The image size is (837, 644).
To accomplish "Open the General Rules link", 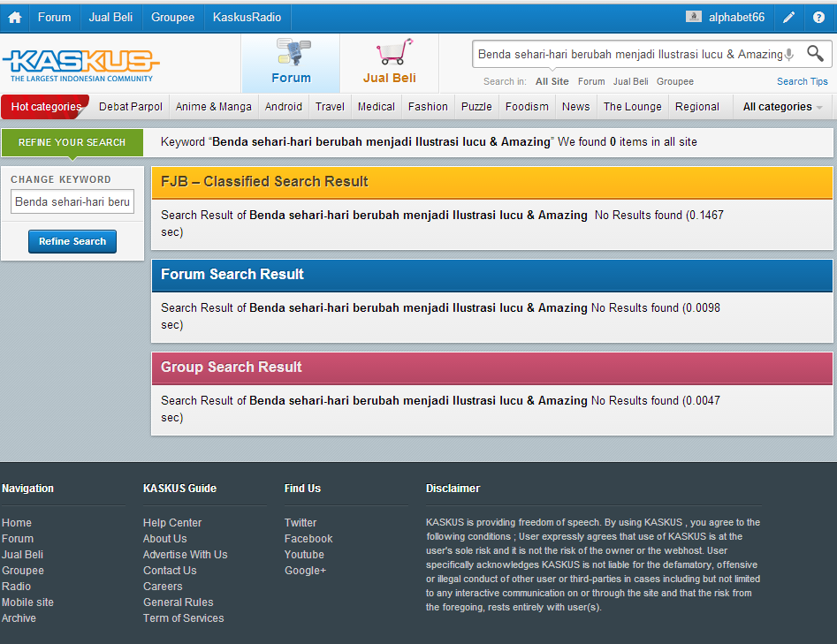I will 179,602.
